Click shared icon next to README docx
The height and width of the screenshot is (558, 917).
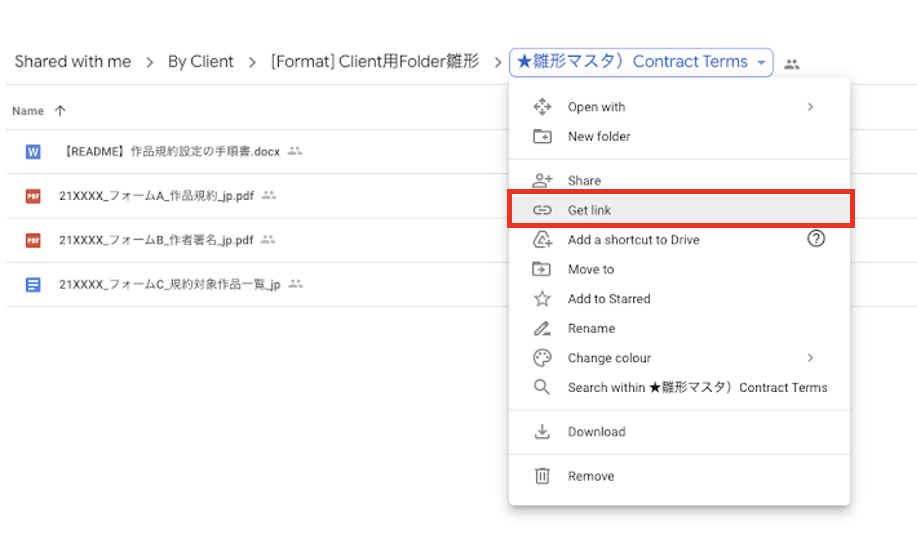click(295, 151)
